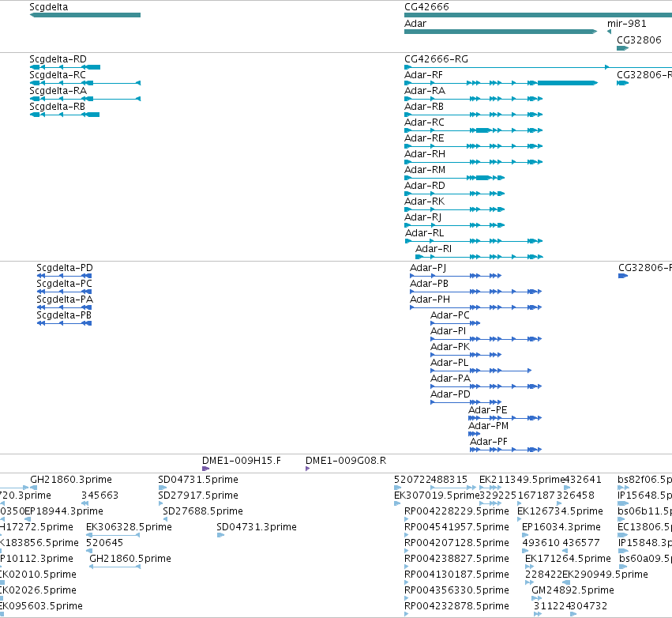Click the SD04731.5prime EST label
The height and width of the screenshot is (618, 672).
point(198,480)
